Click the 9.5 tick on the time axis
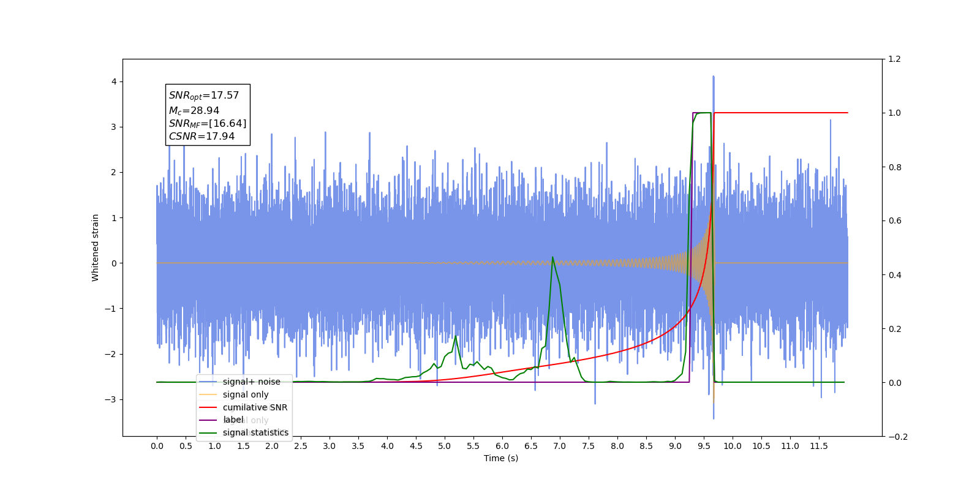This screenshot has width=980, height=490. 704,446
